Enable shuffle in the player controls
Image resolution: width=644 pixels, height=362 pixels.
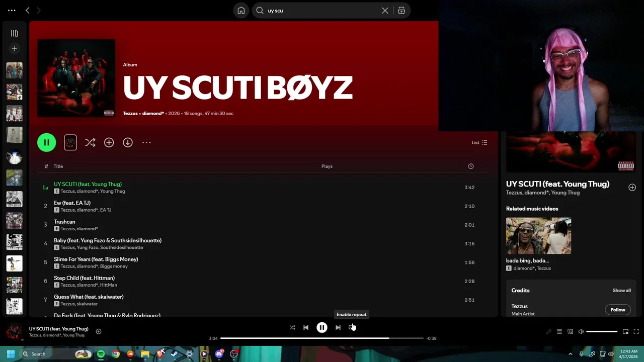pyautogui.click(x=292, y=327)
